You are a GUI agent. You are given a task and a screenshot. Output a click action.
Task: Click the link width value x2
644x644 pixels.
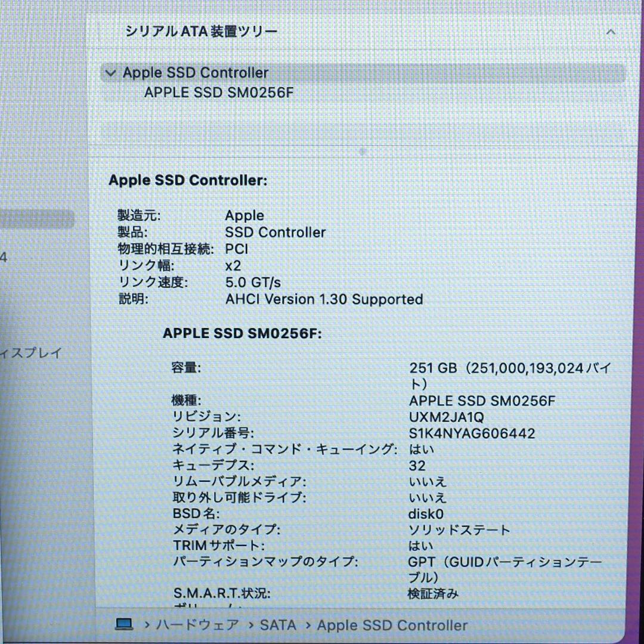pyautogui.click(x=233, y=266)
